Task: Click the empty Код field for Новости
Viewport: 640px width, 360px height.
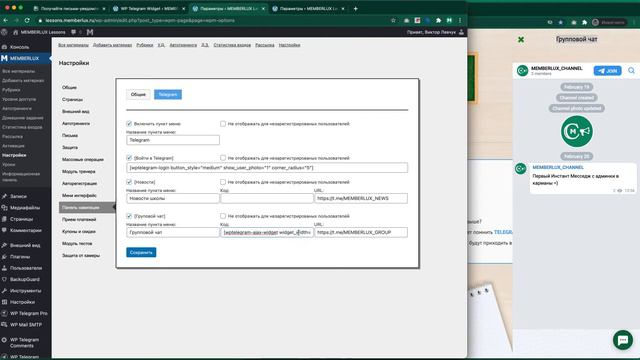Action: (x=267, y=198)
